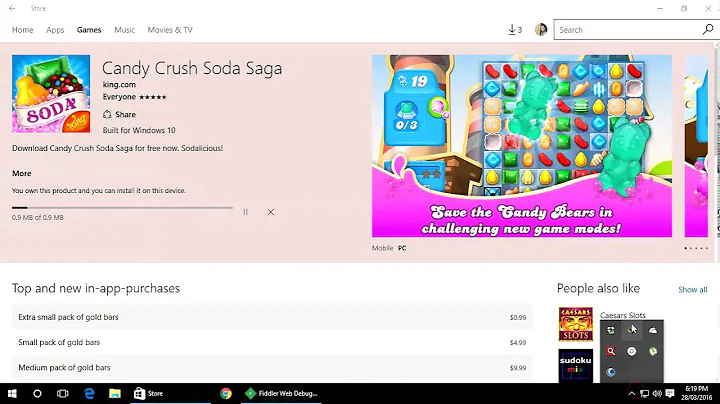This screenshot has height=404, width=720.
Task: Launch Microsoft Edge from the taskbar
Action: pos(89,393)
